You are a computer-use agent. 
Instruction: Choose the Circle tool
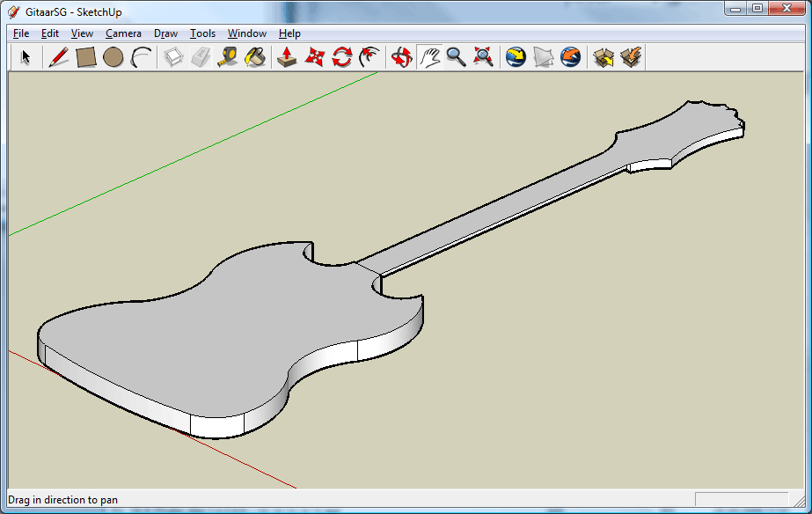113,57
